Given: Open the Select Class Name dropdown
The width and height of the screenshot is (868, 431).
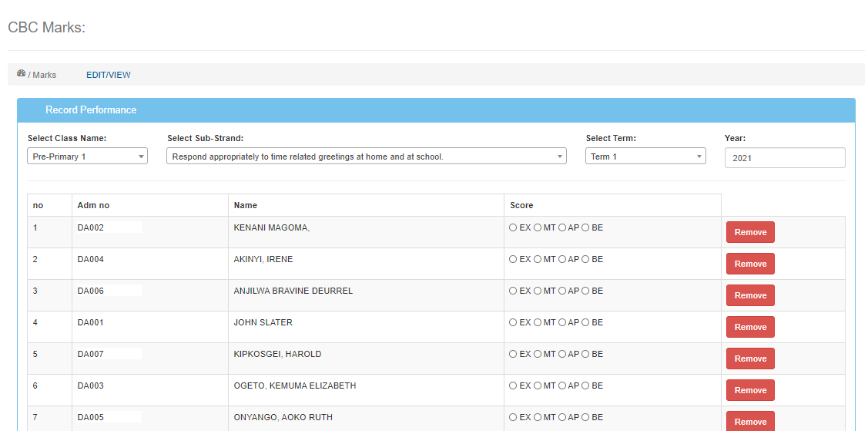Looking at the screenshot, I should (87, 157).
